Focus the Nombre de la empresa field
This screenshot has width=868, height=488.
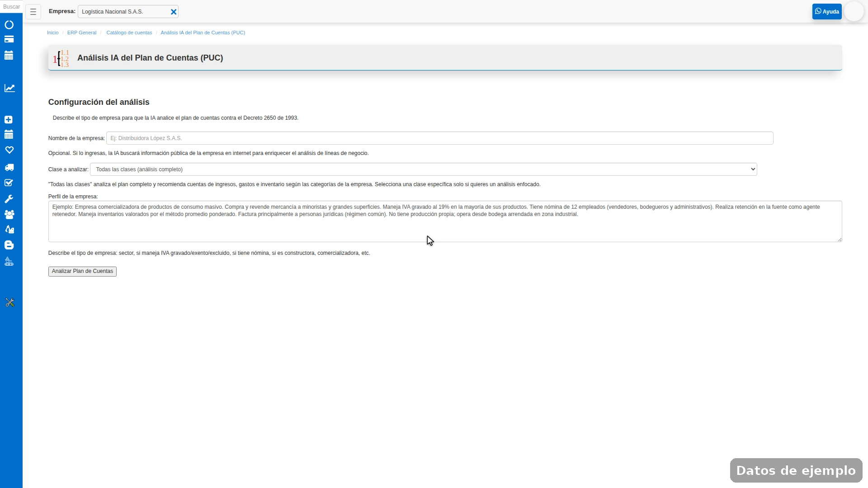(x=440, y=138)
